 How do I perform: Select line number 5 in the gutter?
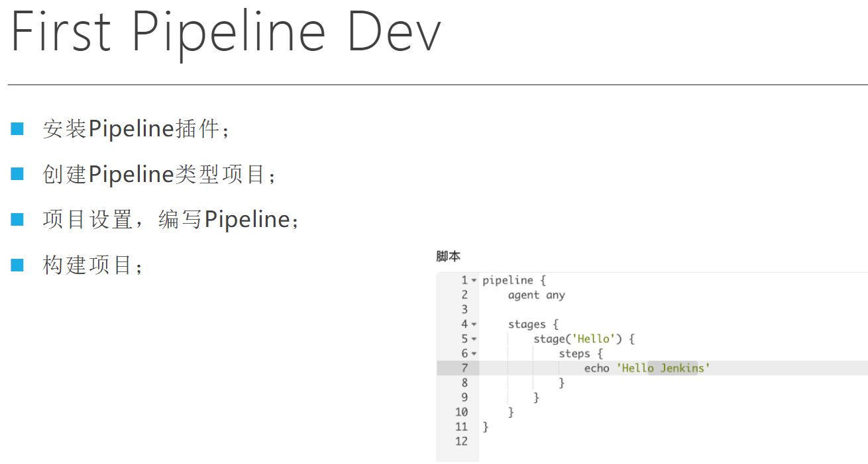(x=464, y=339)
